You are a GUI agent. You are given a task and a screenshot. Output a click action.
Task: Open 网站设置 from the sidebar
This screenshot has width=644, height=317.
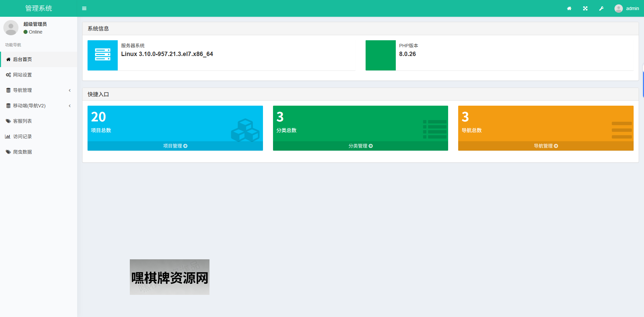coord(22,75)
